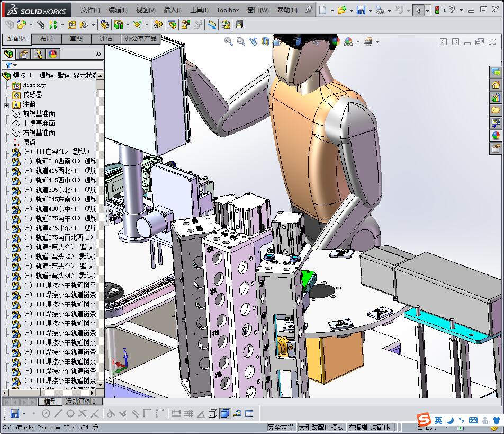This screenshot has width=504, height=434.
Task: Toggle the traffic light rebuild icon
Action: (437, 10)
